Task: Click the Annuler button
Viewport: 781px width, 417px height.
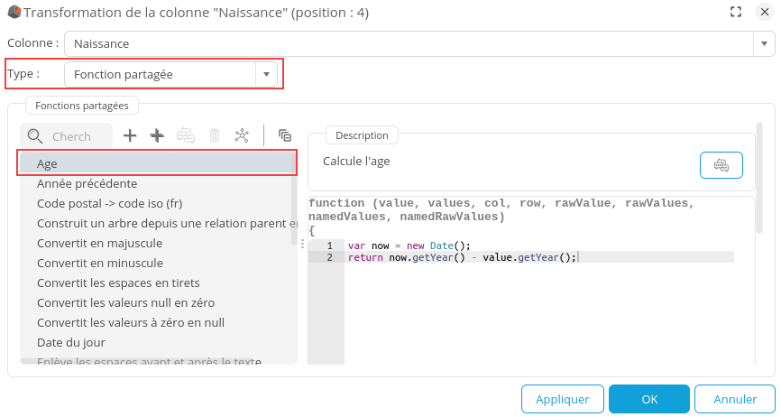Action: pos(734,399)
